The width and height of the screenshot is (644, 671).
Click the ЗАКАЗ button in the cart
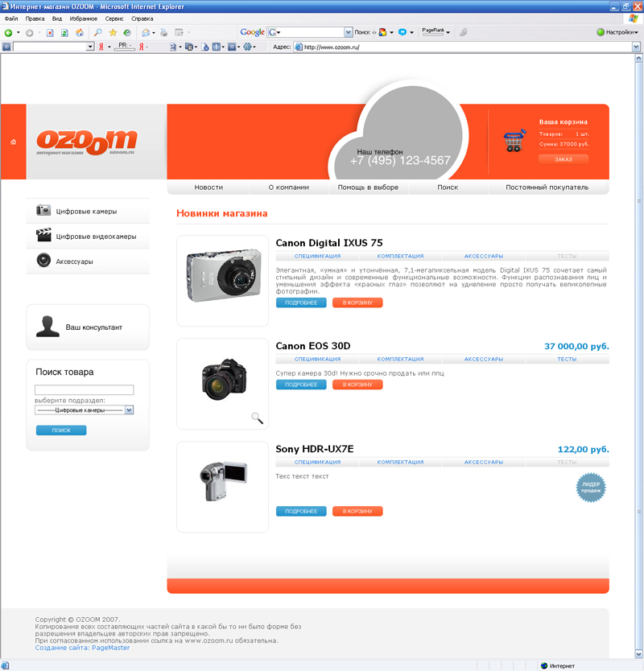point(563,159)
